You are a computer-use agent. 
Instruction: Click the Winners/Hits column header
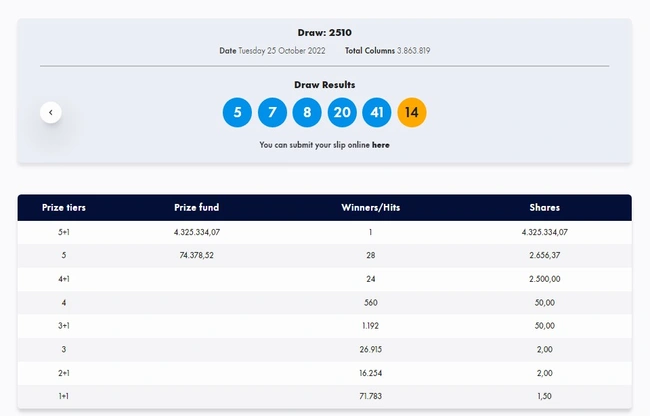point(370,208)
